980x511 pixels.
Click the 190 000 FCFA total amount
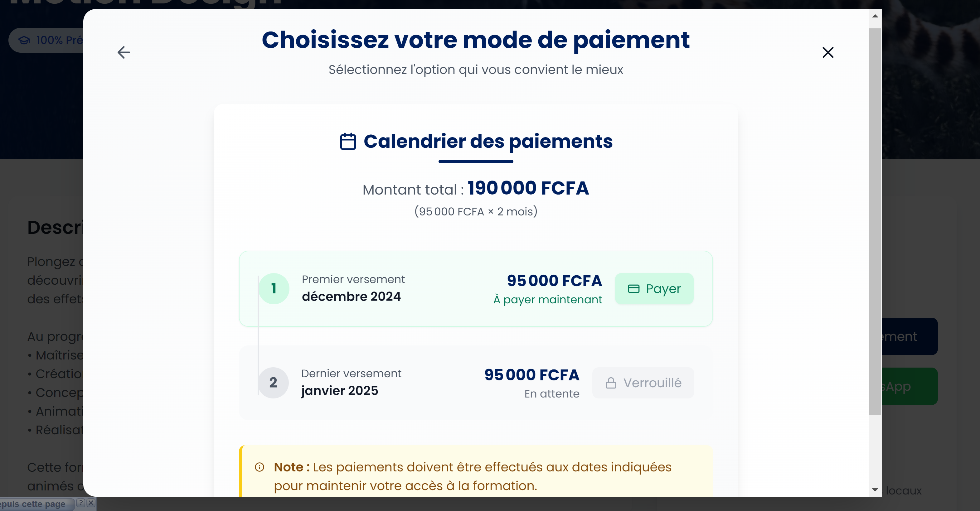pyautogui.click(x=528, y=188)
